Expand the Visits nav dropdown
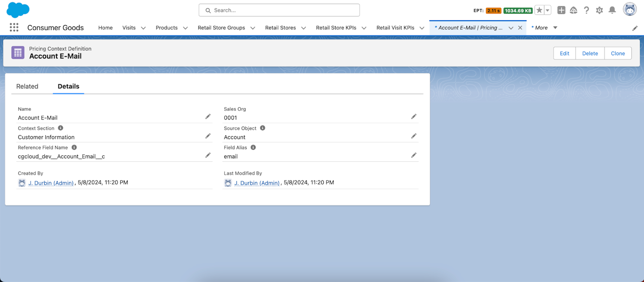 143,28
